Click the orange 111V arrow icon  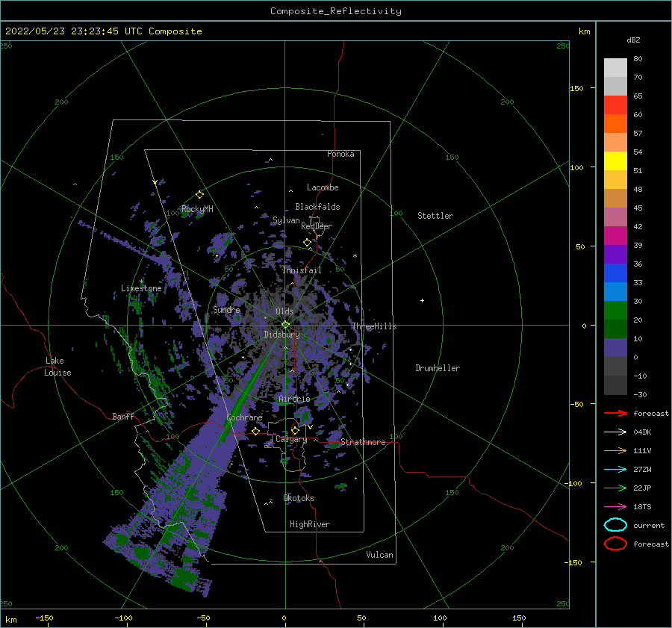(615, 450)
